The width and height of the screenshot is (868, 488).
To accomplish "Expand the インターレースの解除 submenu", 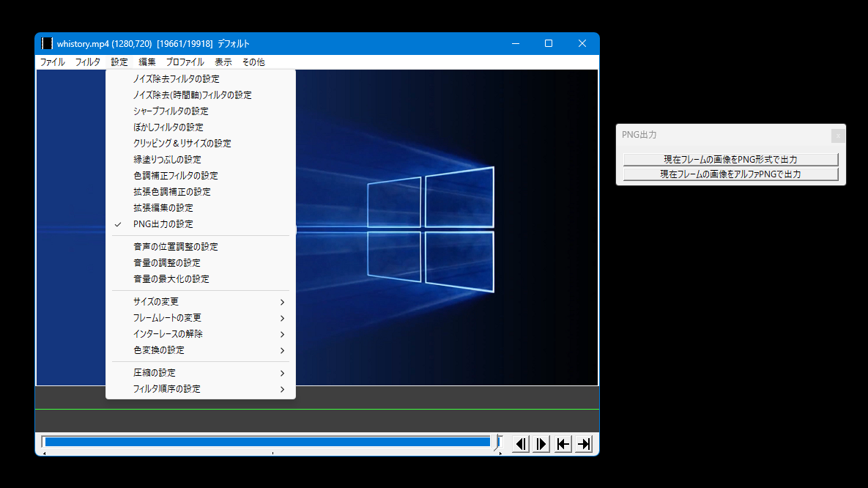I will click(x=201, y=334).
